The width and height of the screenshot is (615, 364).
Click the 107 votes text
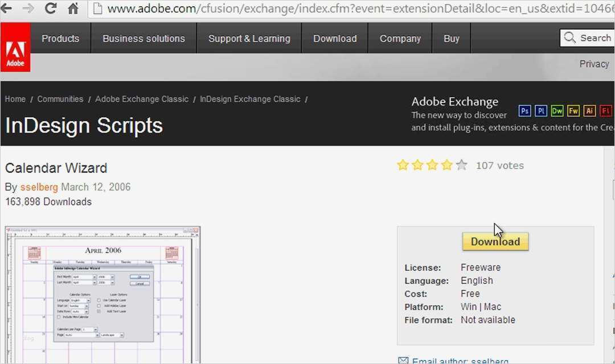(500, 166)
